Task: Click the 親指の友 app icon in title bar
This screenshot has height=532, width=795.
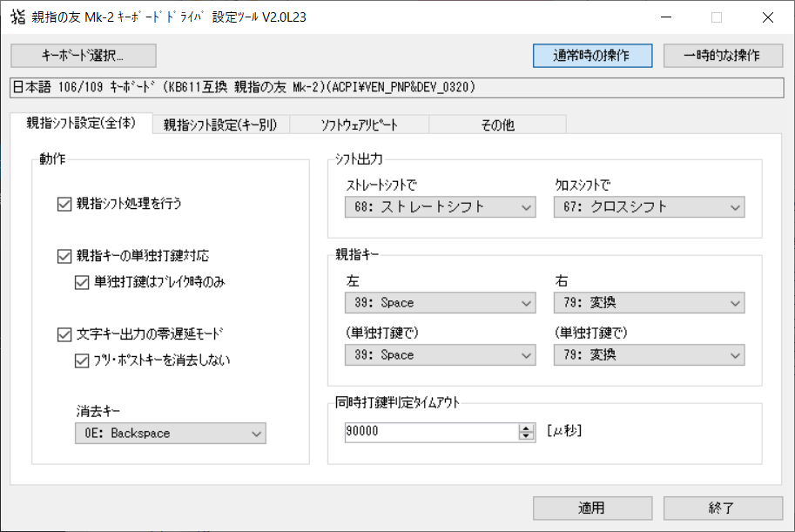Action: (x=17, y=17)
